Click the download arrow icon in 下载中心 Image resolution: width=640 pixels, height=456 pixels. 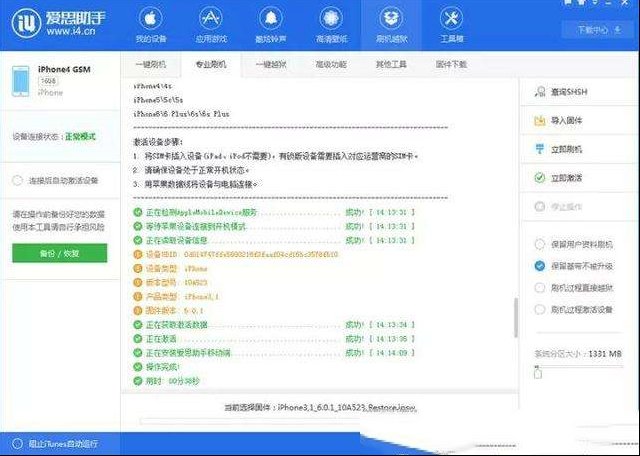(618, 30)
